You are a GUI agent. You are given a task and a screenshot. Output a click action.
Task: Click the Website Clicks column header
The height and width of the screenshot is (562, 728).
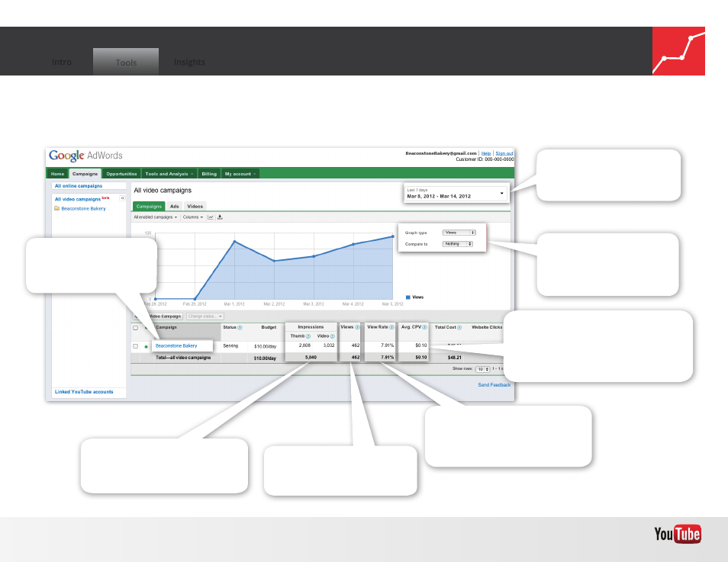tap(487, 327)
